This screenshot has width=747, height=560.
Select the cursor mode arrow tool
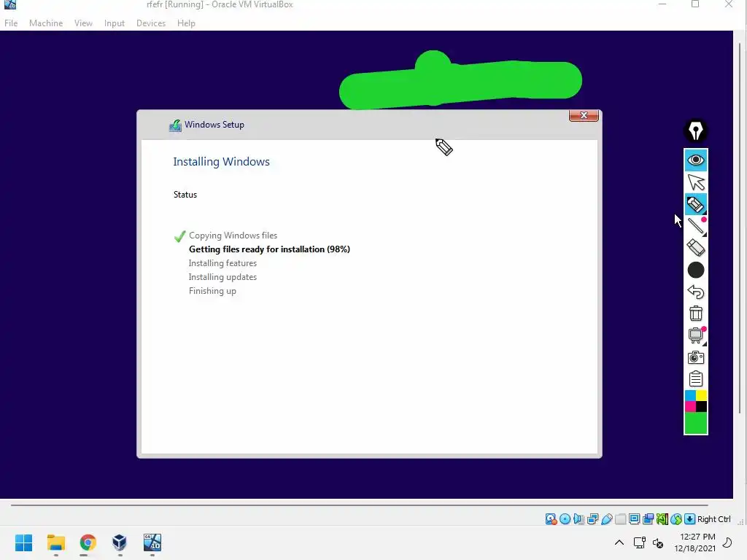click(x=695, y=182)
